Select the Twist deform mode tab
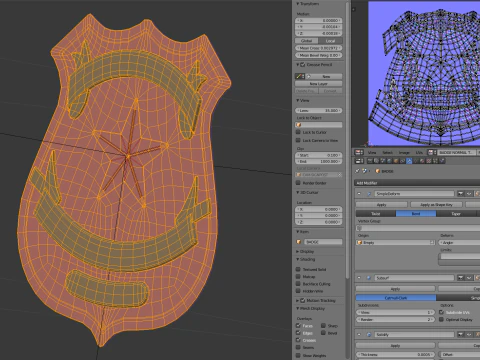Screen dimensions: 480x360 376,213
